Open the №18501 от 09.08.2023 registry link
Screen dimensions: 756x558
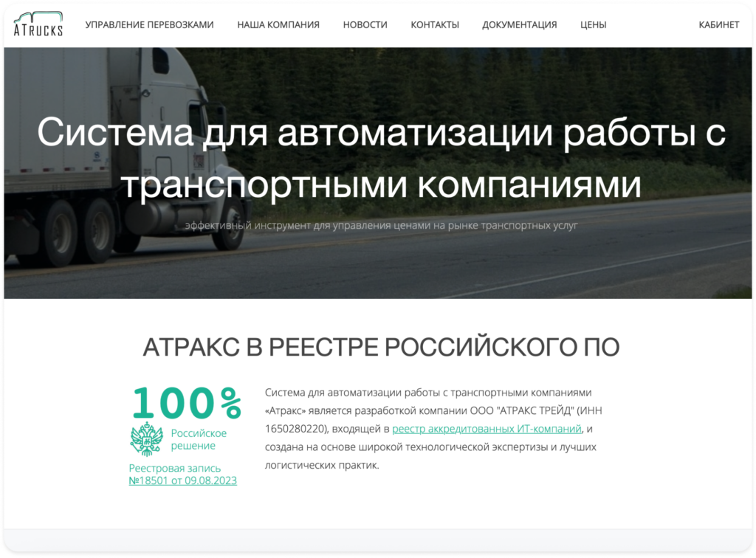(182, 480)
